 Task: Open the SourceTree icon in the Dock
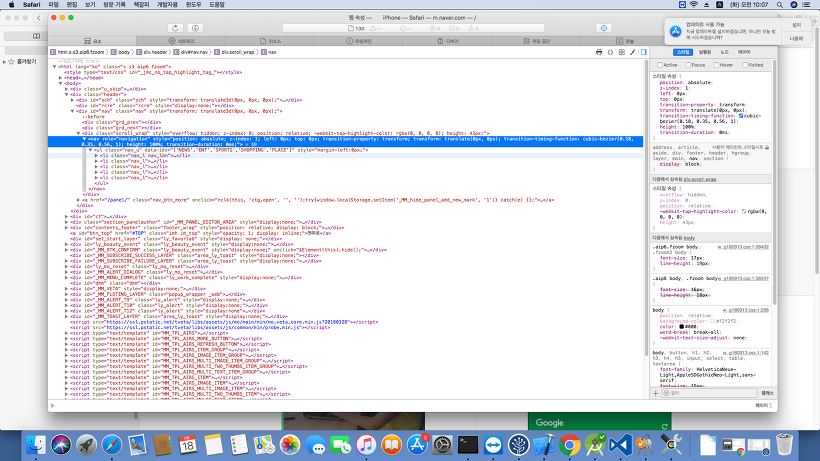[x=519, y=445]
